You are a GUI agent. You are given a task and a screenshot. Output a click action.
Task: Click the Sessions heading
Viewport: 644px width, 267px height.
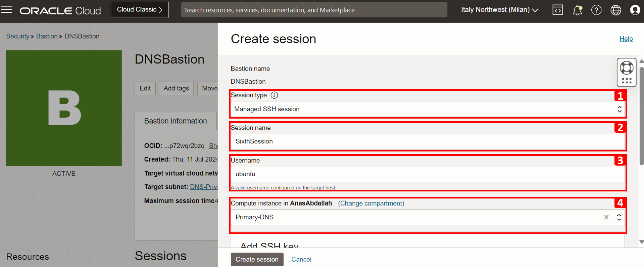click(161, 256)
